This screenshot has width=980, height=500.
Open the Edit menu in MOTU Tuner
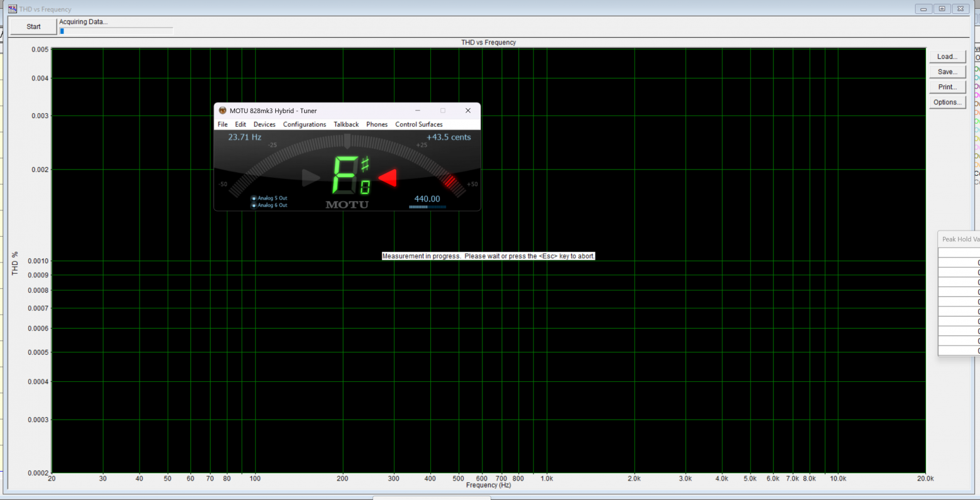(x=241, y=124)
